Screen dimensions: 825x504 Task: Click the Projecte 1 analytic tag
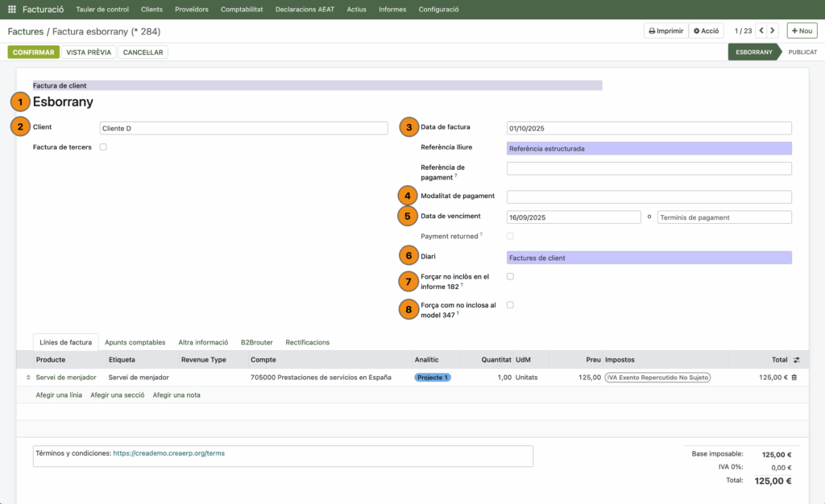pyautogui.click(x=433, y=377)
